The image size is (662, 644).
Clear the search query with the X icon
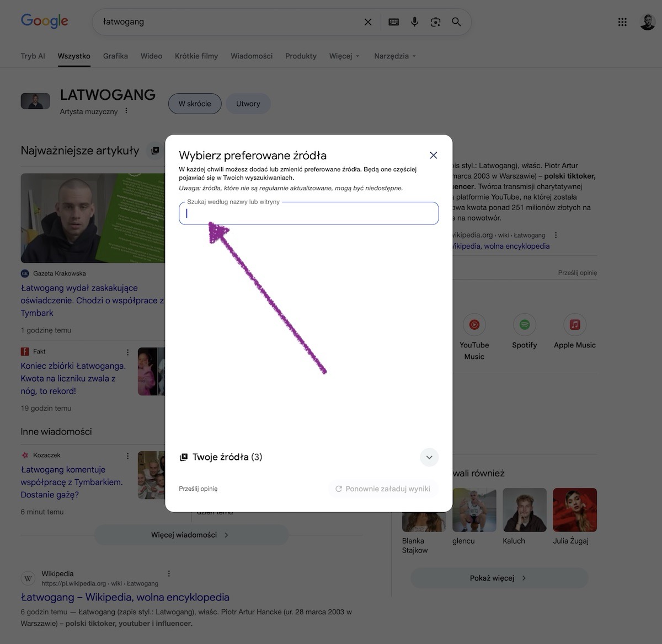pyautogui.click(x=368, y=22)
